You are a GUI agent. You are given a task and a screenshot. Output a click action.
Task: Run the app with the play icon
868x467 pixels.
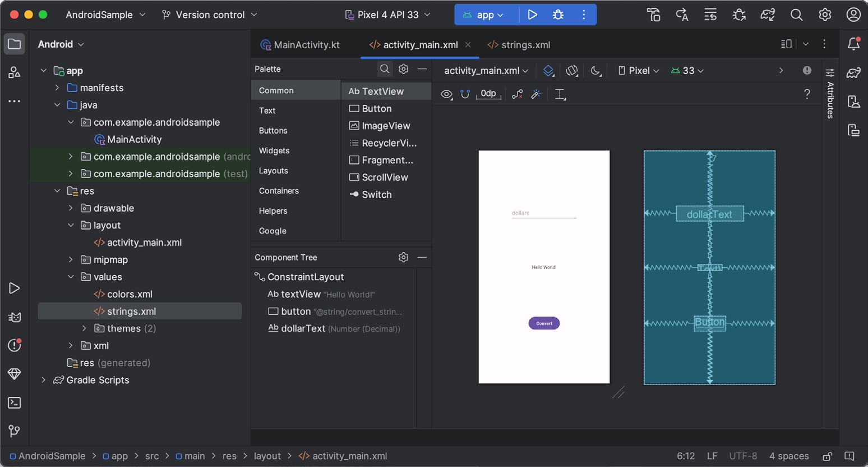[532, 15]
